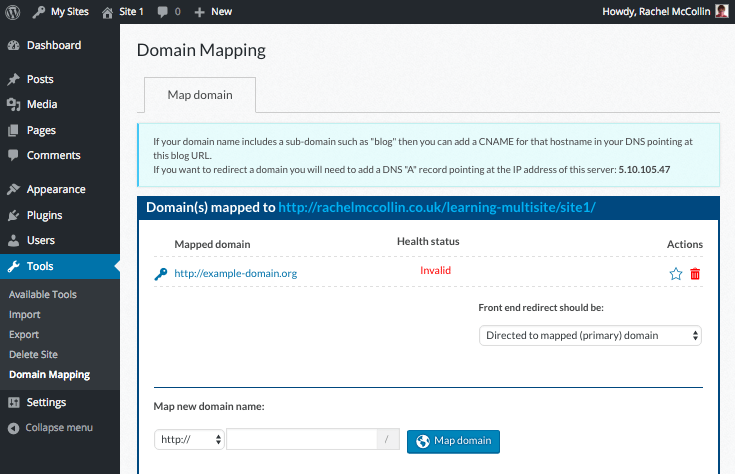Click the globe icon in Map domain button
This screenshot has height=474, width=735.
(423, 441)
